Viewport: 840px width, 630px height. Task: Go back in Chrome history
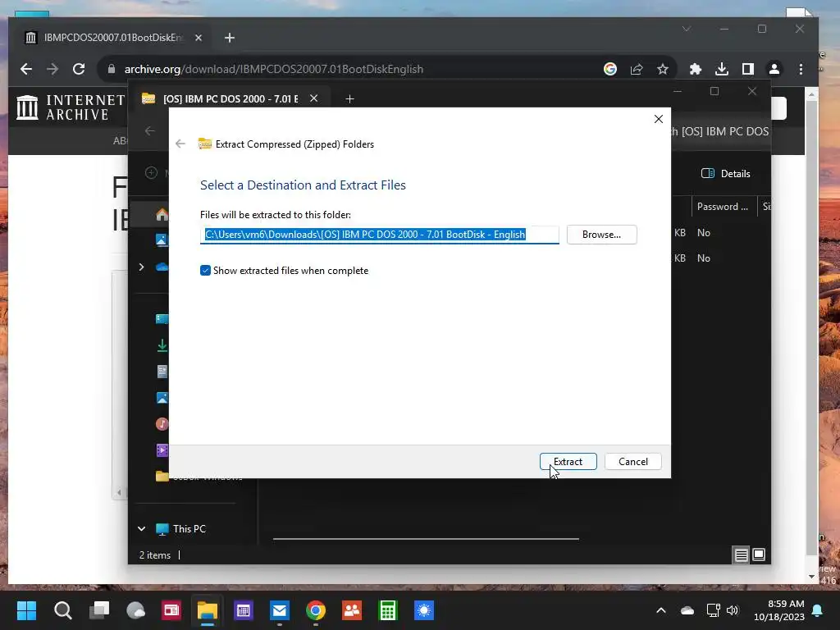coord(26,69)
